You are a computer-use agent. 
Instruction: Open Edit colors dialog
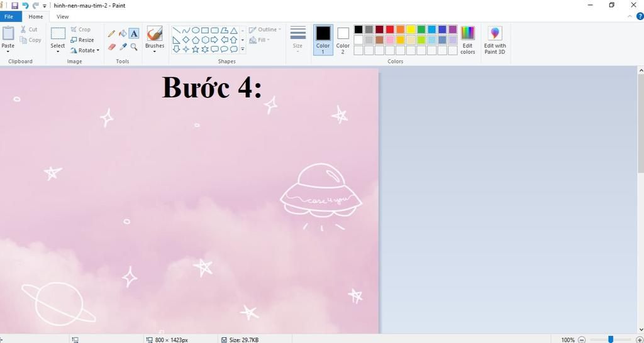click(467, 40)
